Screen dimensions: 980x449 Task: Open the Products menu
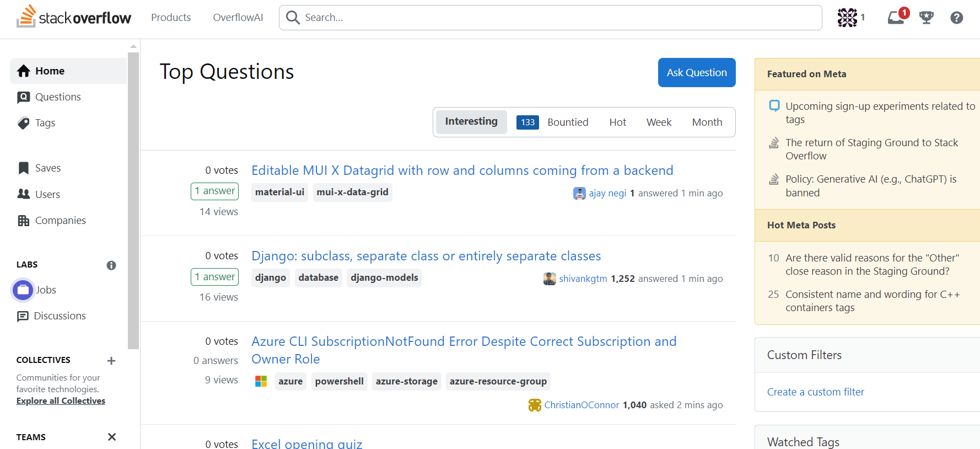pos(171,18)
